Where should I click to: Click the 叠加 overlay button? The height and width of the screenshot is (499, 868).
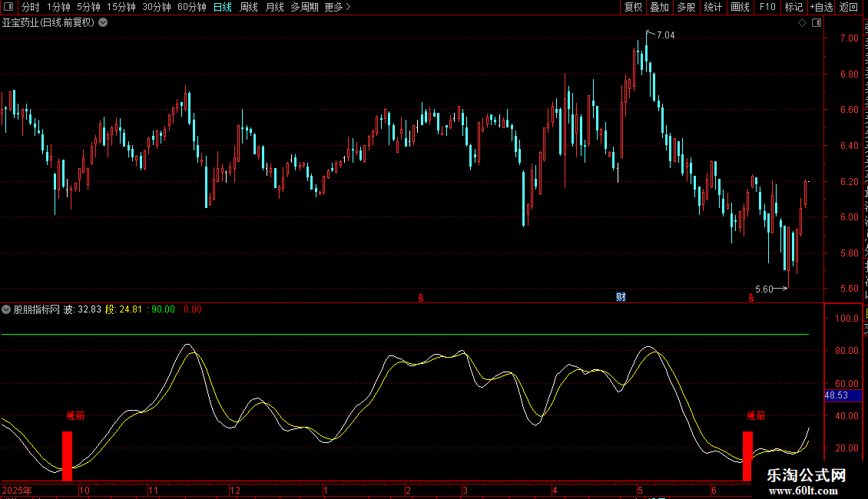tap(659, 7)
